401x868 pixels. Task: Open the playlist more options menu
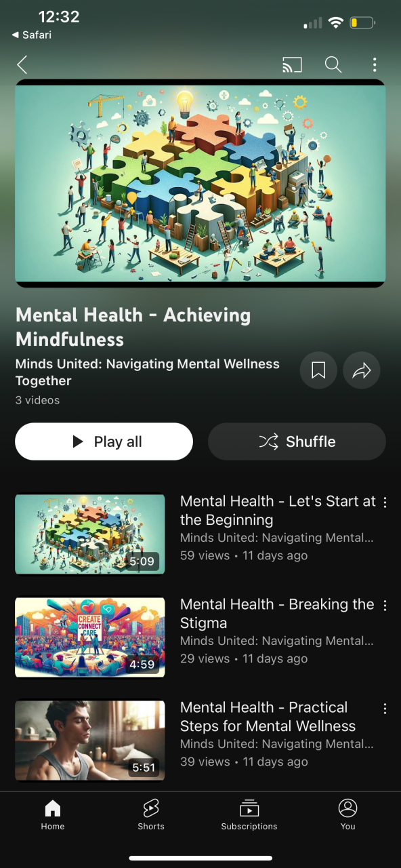click(x=375, y=65)
